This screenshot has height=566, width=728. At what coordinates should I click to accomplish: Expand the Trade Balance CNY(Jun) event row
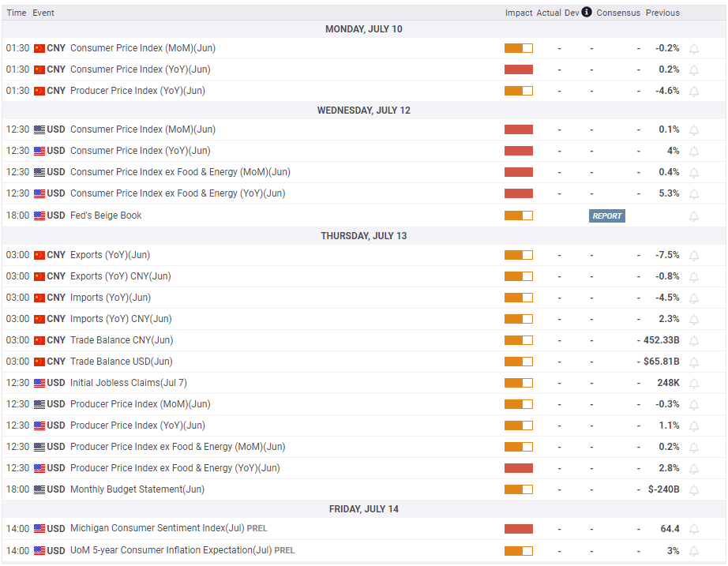click(121, 340)
